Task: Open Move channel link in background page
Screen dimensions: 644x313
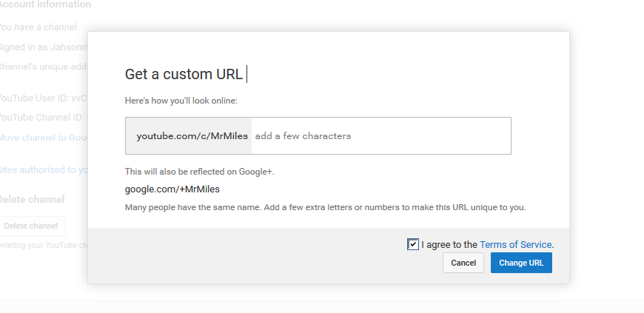Action: (x=44, y=137)
